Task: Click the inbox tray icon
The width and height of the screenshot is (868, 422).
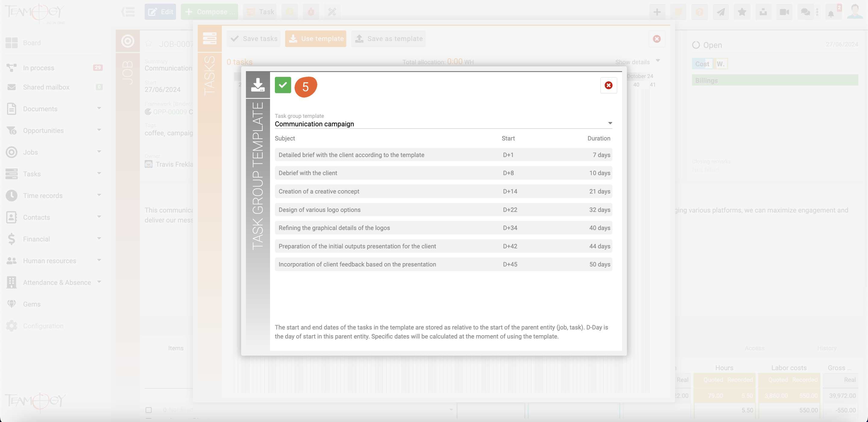Action: click(763, 12)
